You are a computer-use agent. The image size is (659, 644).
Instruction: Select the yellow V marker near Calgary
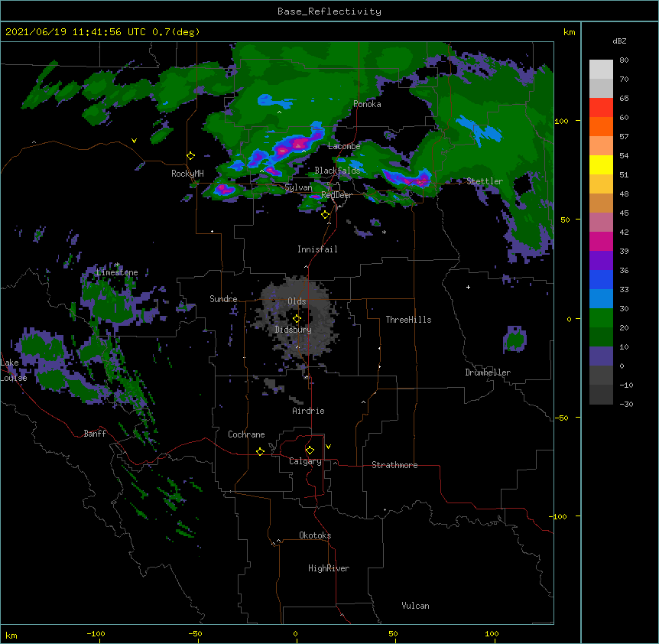(328, 447)
